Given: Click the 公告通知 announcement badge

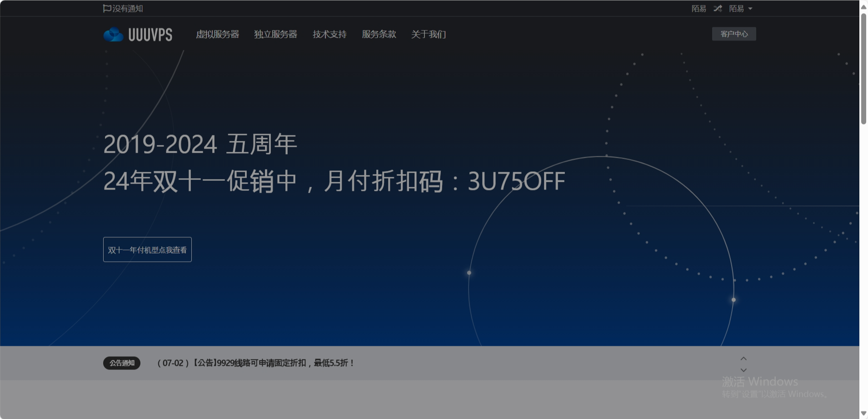Looking at the screenshot, I should (x=121, y=363).
